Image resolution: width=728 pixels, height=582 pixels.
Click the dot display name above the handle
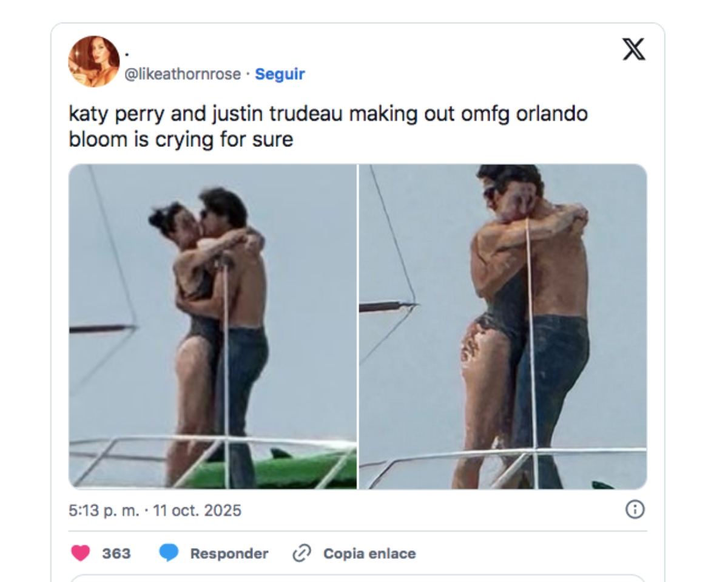click(x=127, y=54)
